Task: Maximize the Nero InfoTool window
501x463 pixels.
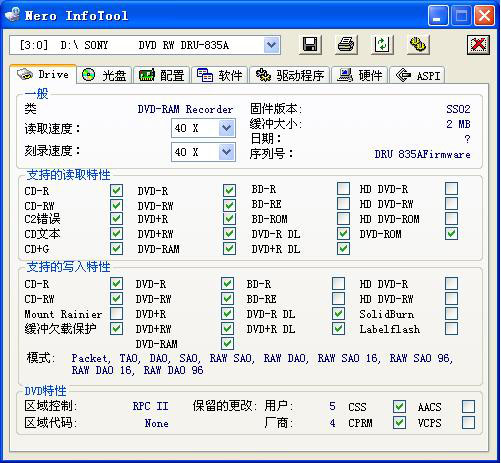Action: (x=461, y=16)
